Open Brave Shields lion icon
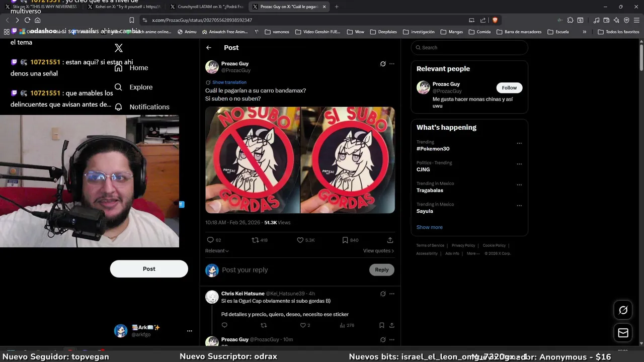The height and width of the screenshot is (362, 644). pos(495,20)
